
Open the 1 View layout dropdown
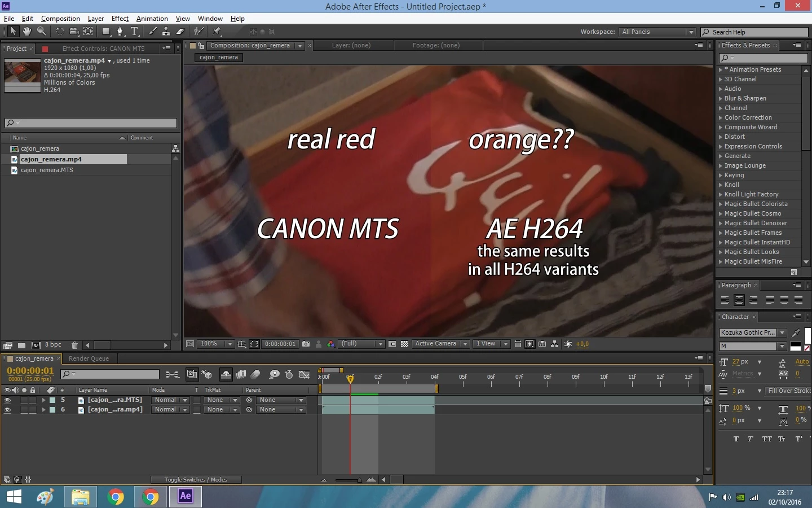tap(491, 344)
